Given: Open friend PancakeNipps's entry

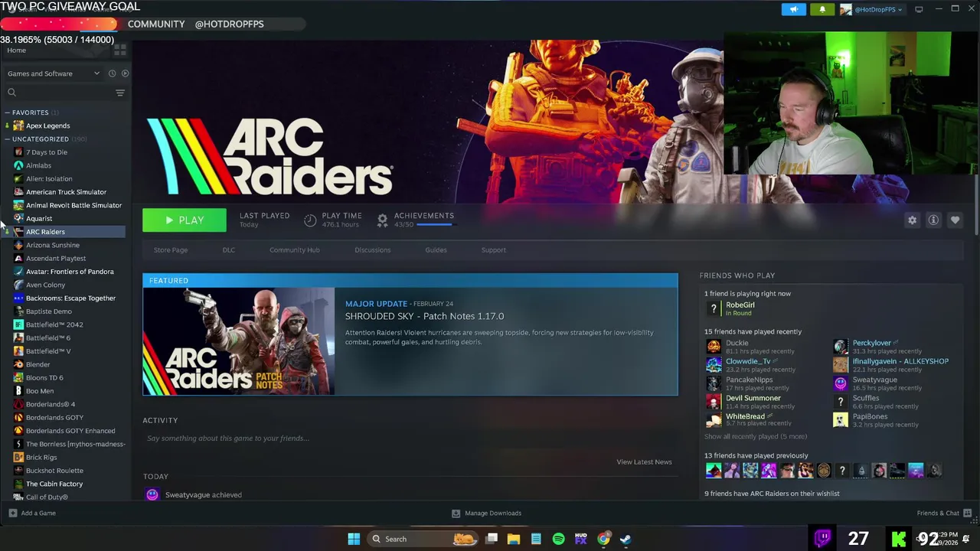Looking at the screenshot, I should pos(749,380).
